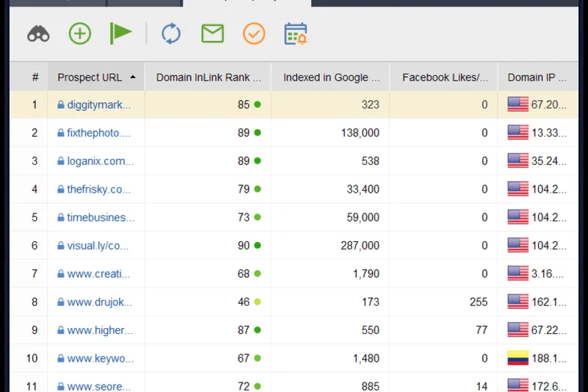Select the Domain IP value 67.22...

548,329
